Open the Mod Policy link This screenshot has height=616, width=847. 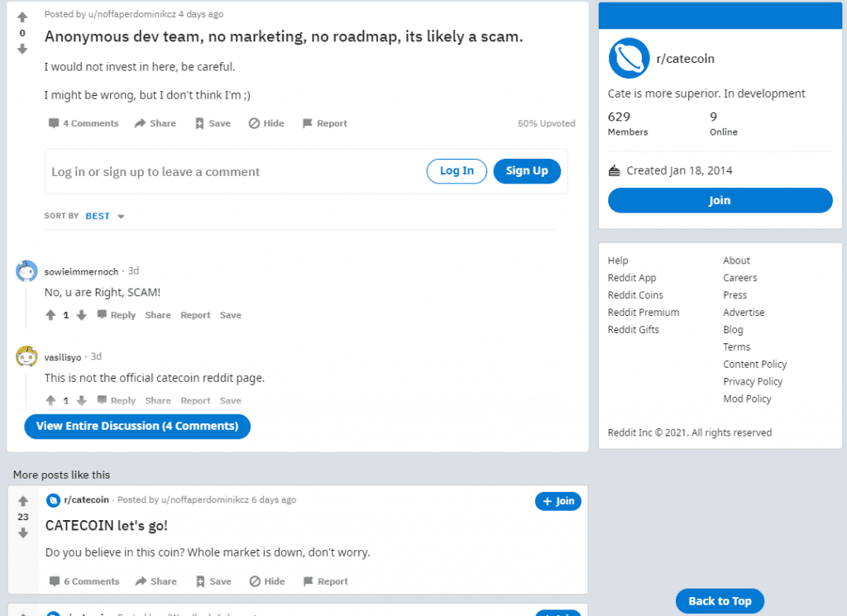[747, 399]
